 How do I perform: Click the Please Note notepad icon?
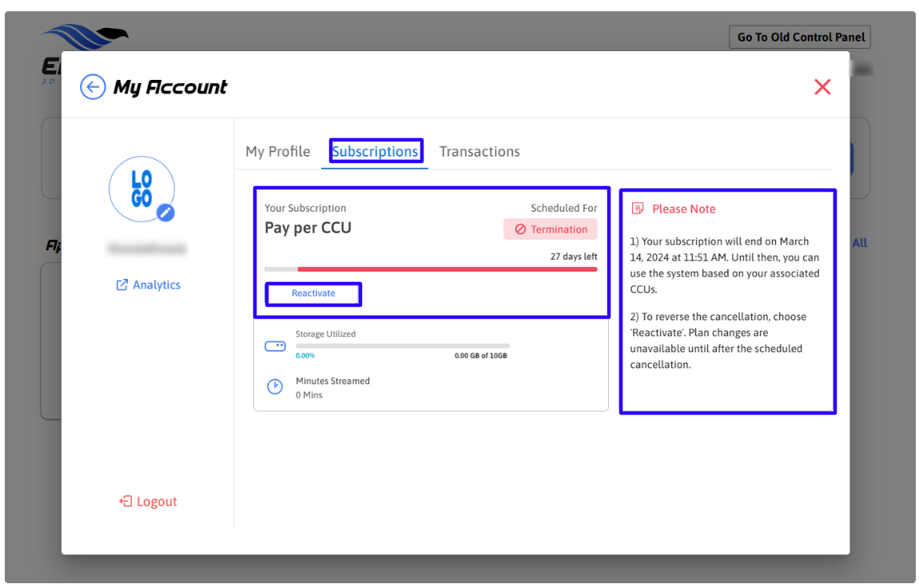[x=638, y=209]
